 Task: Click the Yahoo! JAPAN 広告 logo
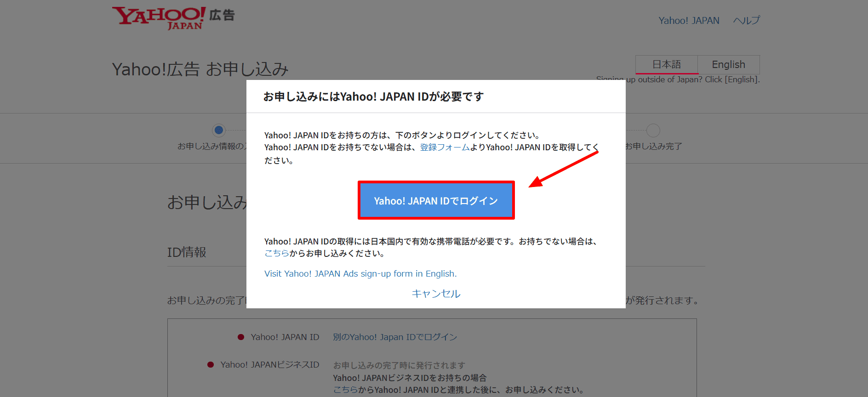click(x=173, y=18)
